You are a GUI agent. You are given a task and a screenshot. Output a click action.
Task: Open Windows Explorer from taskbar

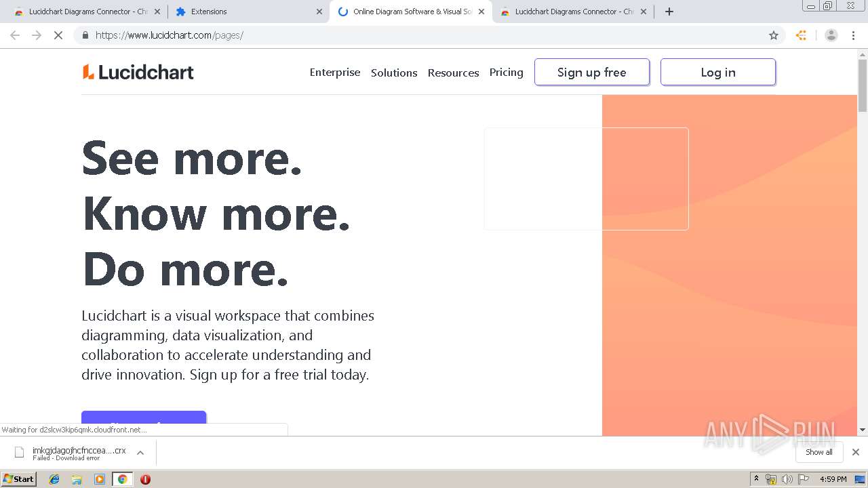coord(77,479)
